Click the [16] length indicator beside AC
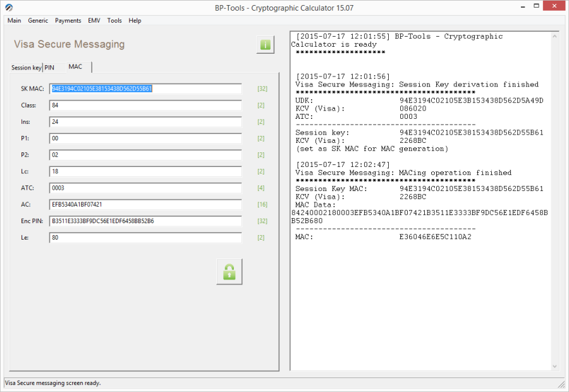 (262, 205)
